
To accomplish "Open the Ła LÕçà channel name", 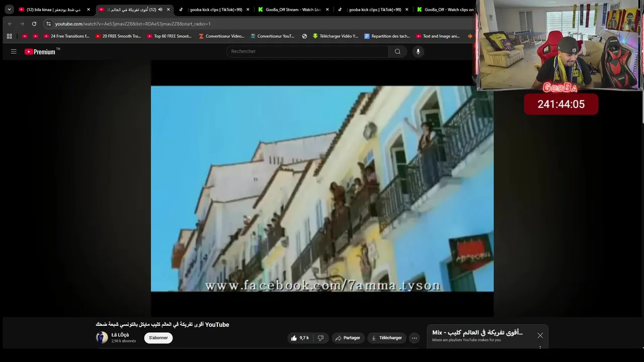I will [x=120, y=335].
